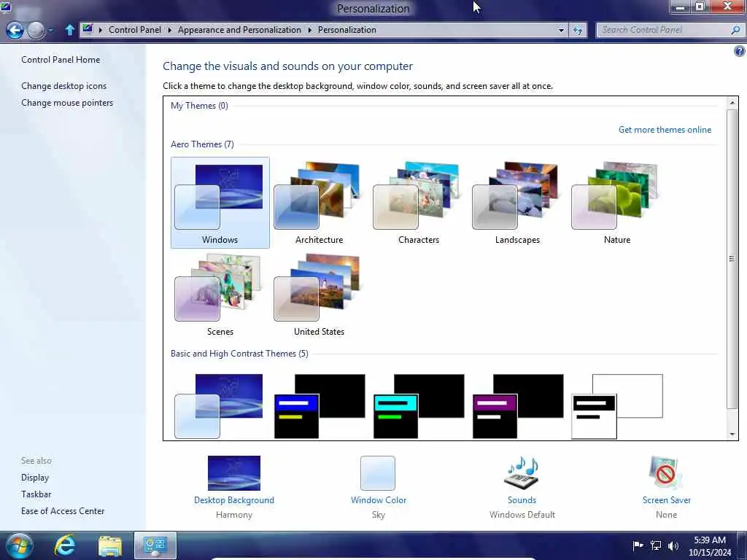Click the Forward navigation arrow
The width and height of the screenshot is (747, 560).
coord(36,30)
